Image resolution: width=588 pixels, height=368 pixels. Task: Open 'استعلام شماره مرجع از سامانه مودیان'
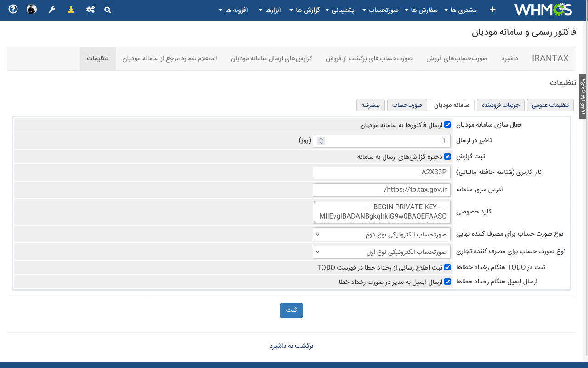(170, 58)
